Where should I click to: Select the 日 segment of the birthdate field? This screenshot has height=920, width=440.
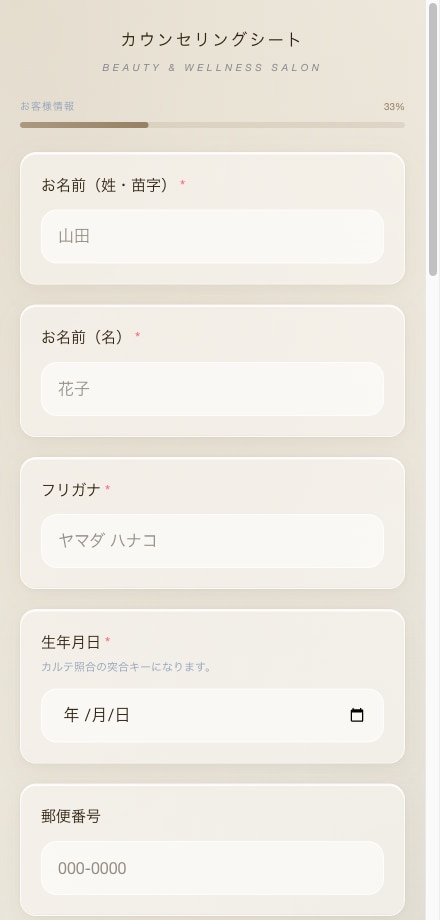(x=121, y=715)
